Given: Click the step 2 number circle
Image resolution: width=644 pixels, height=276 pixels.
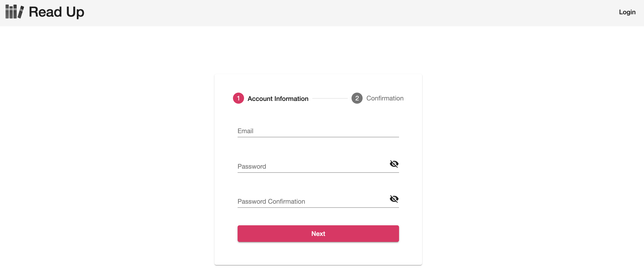Looking at the screenshot, I should pos(357,98).
